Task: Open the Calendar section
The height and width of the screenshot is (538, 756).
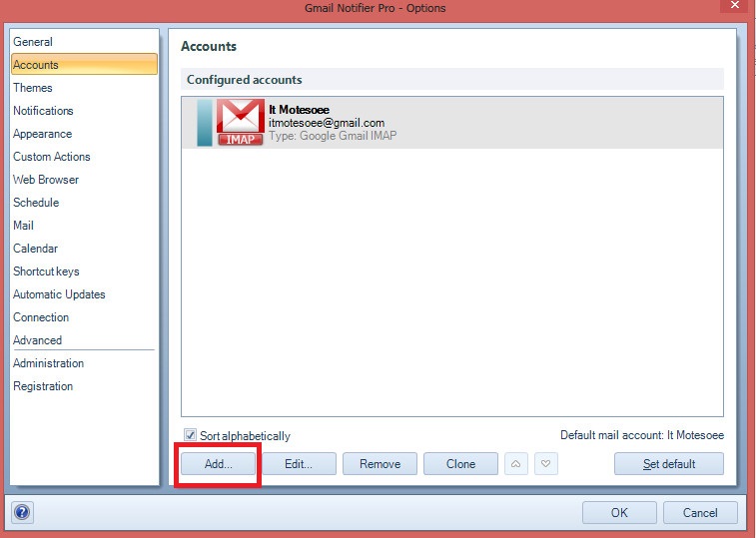Action: tap(35, 249)
